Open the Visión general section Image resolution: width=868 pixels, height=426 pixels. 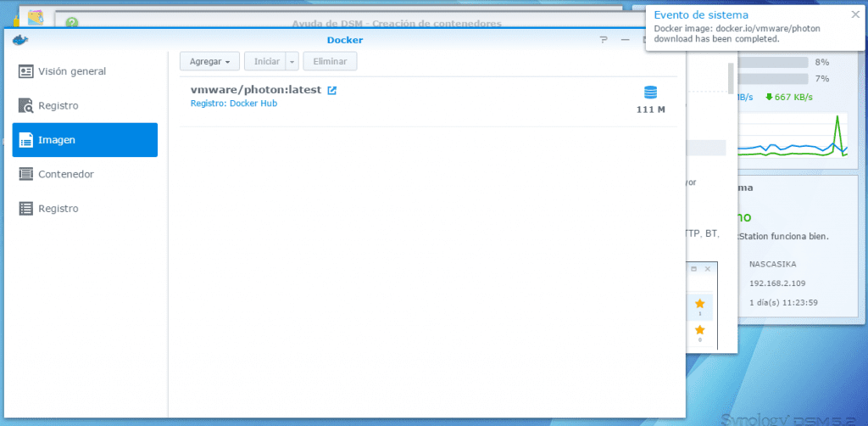point(85,71)
